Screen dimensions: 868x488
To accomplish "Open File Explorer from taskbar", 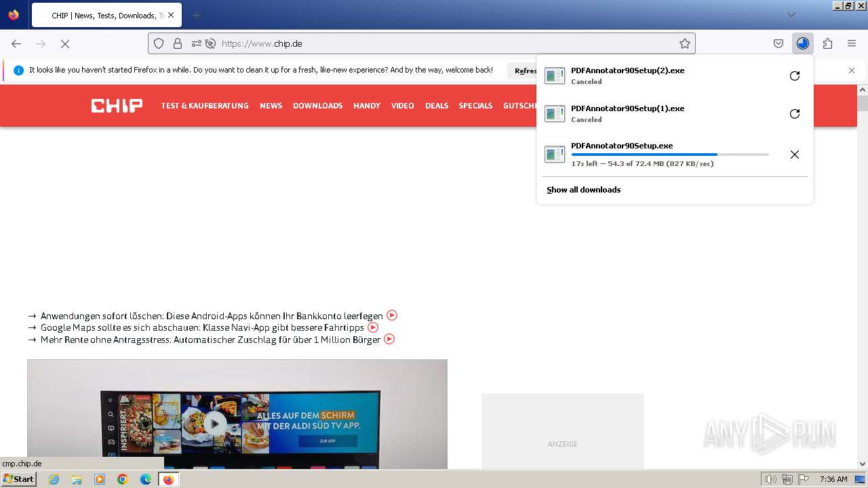I will coord(77,479).
